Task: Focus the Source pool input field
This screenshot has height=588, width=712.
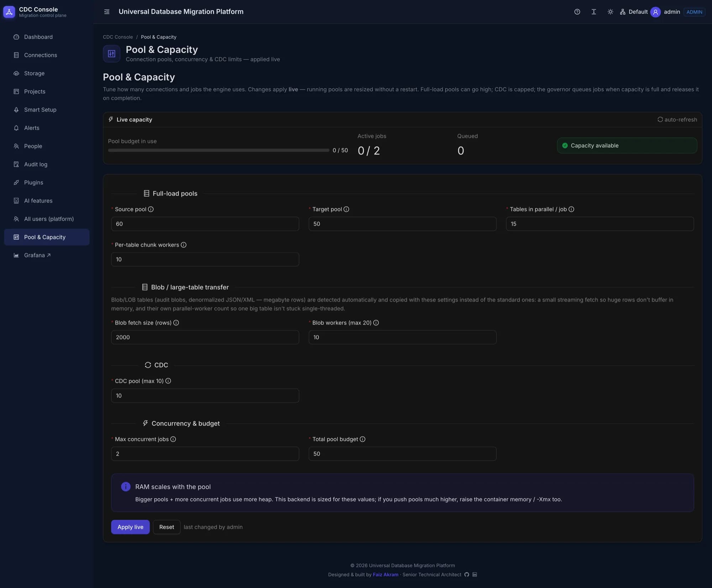Action: 205,224
